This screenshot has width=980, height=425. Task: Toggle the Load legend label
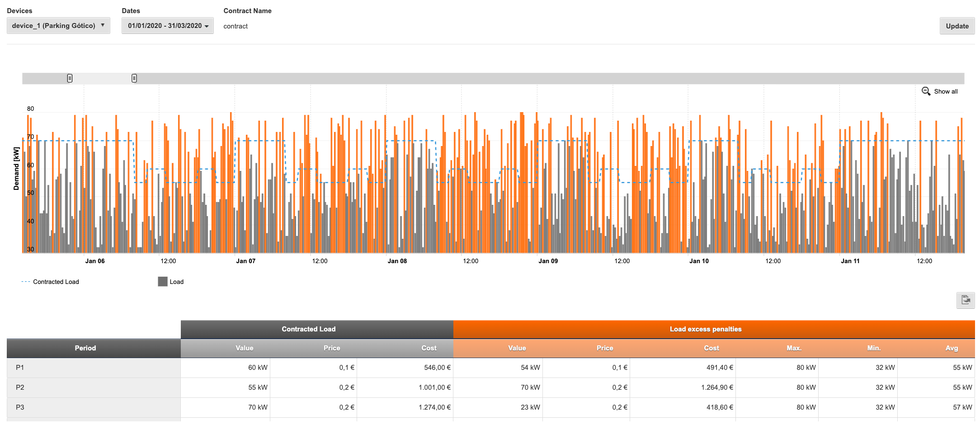(x=177, y=282)
